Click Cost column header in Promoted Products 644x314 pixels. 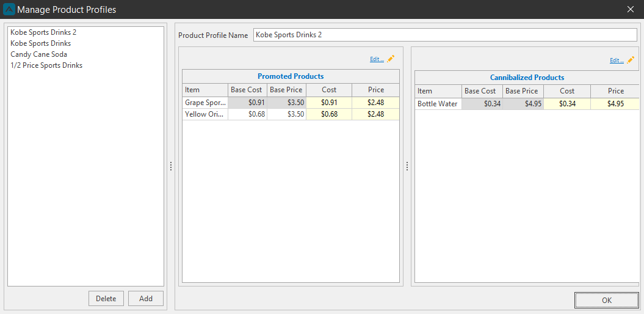coord(329,90)
